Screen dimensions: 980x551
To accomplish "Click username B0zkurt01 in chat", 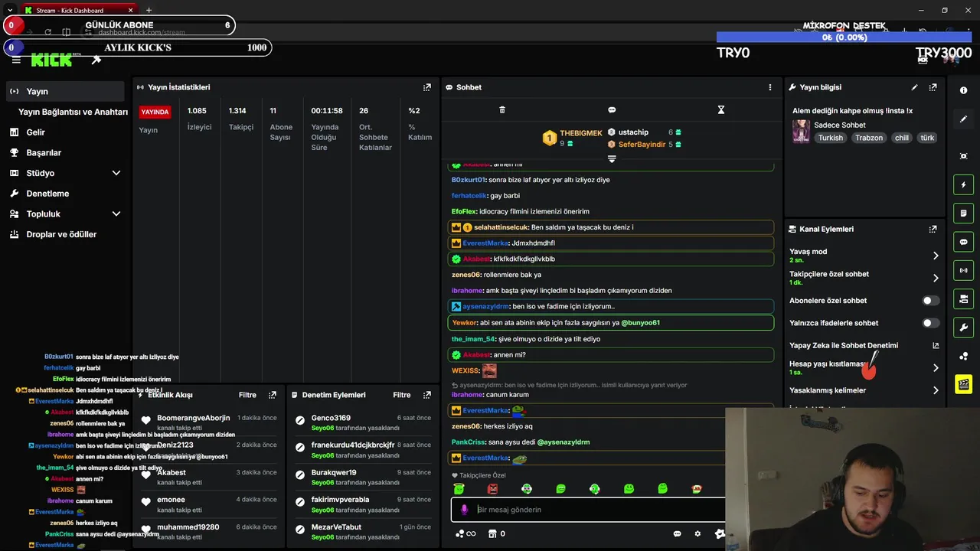I will 469,180.
